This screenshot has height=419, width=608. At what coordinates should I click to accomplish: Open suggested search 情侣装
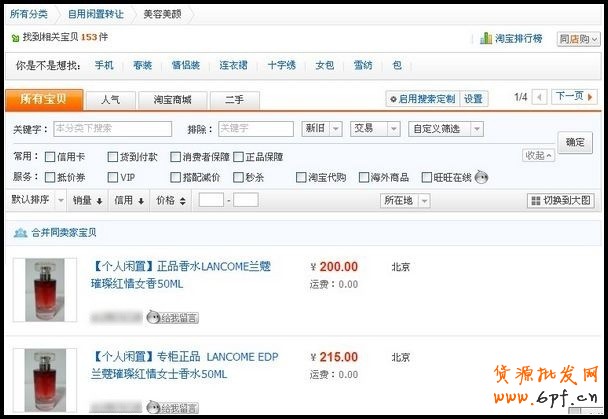(186, 65)
